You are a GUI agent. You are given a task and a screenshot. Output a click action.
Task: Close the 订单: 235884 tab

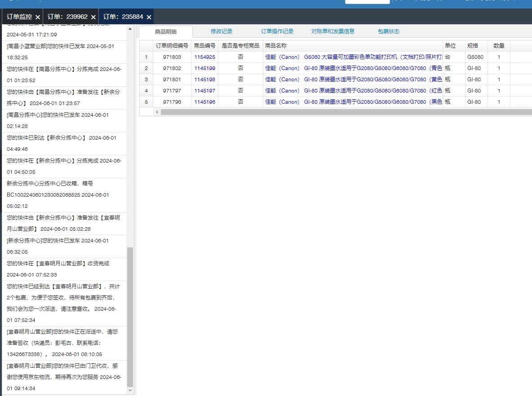click(149, 17)
